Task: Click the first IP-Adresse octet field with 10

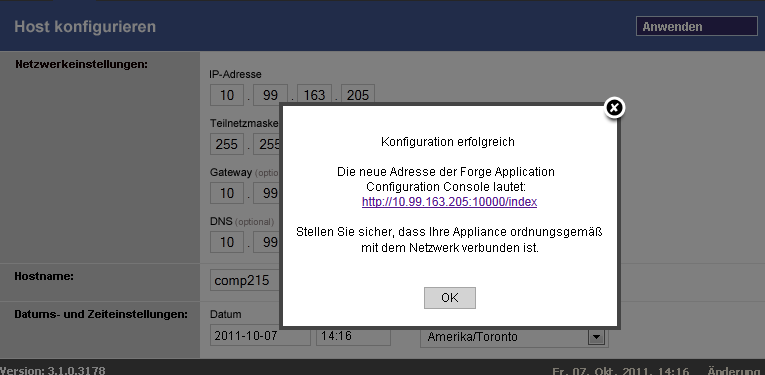Action: 227,95
